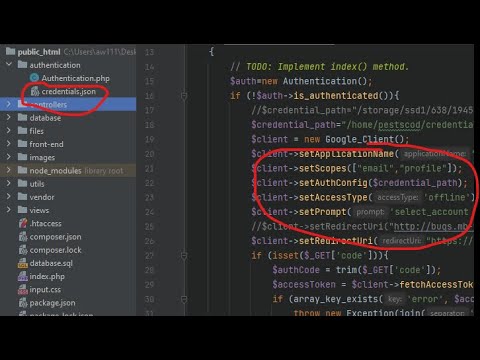Open the input.css file icon
480x360 pixels.
(x=23, y=289)
